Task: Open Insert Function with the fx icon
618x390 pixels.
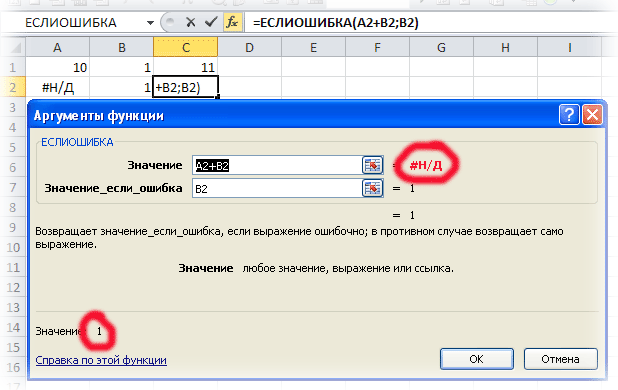Action: tap(232, 22)
